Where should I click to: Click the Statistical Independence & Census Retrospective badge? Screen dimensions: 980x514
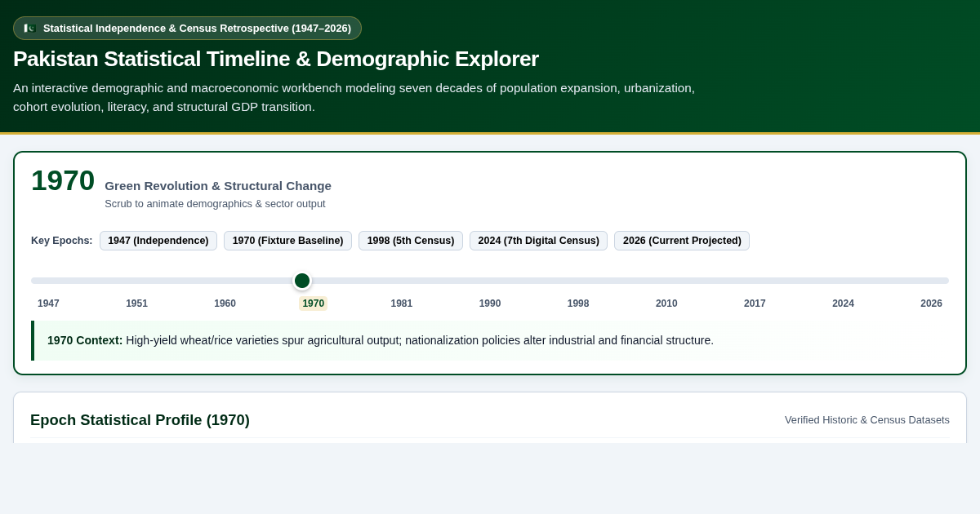tap(187, 28)
